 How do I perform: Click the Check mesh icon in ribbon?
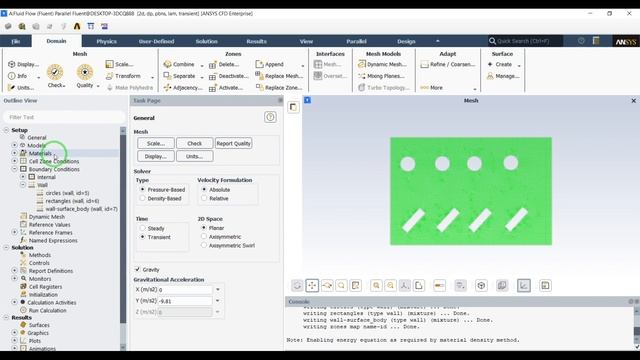pyautogui.click(x=55, y=72)
